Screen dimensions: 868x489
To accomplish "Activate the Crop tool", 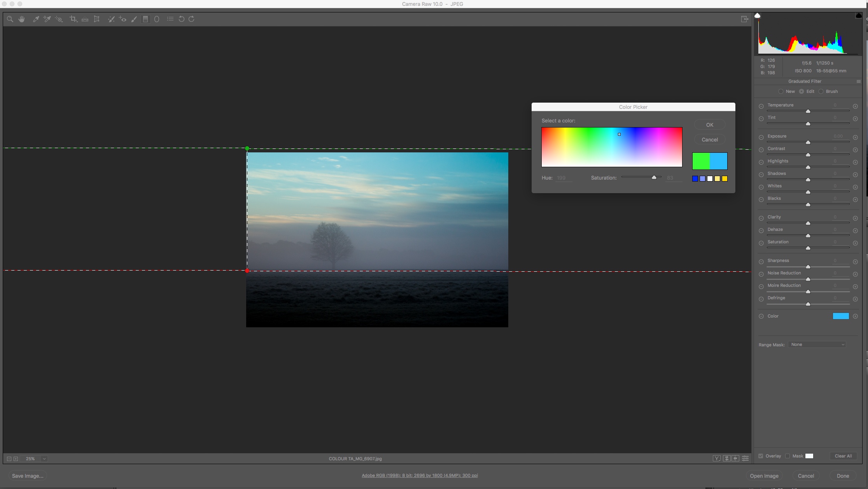I will [73, 19].
